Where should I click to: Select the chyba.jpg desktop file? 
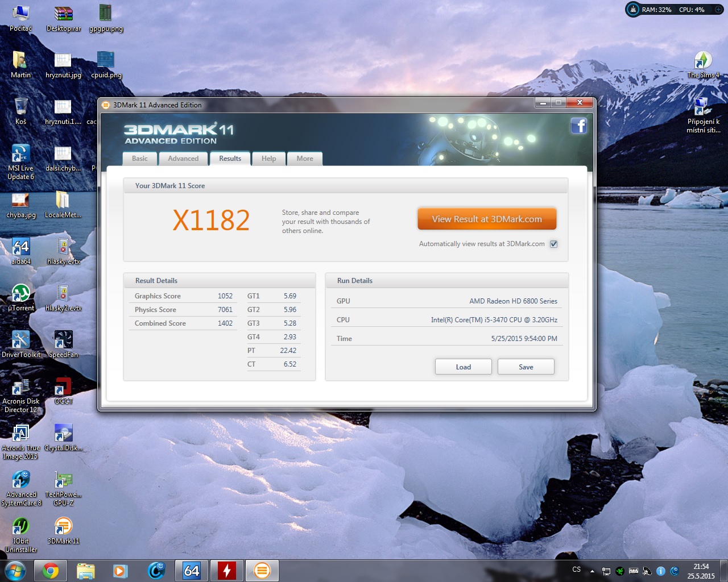click(x=21, y=205)
